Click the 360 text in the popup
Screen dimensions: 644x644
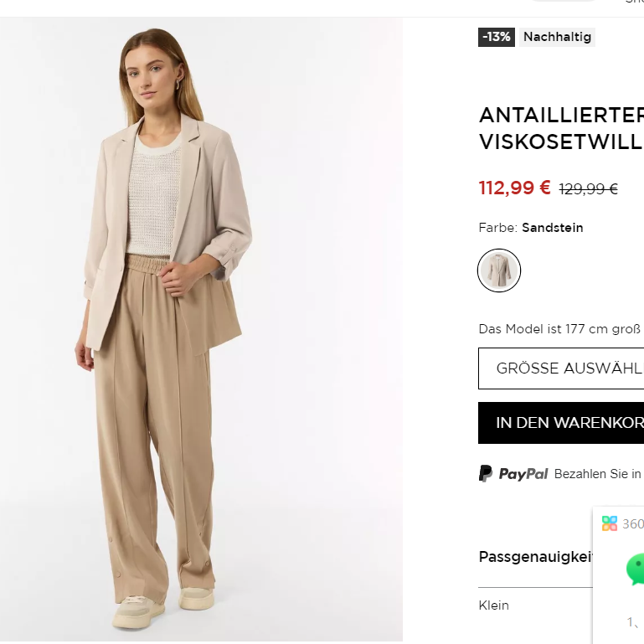[633, 524]
